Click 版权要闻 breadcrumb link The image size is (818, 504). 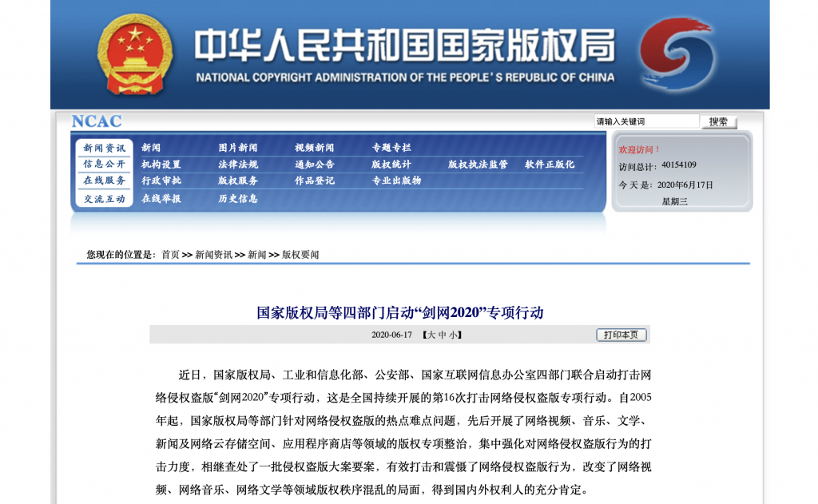tap(300, 255)
